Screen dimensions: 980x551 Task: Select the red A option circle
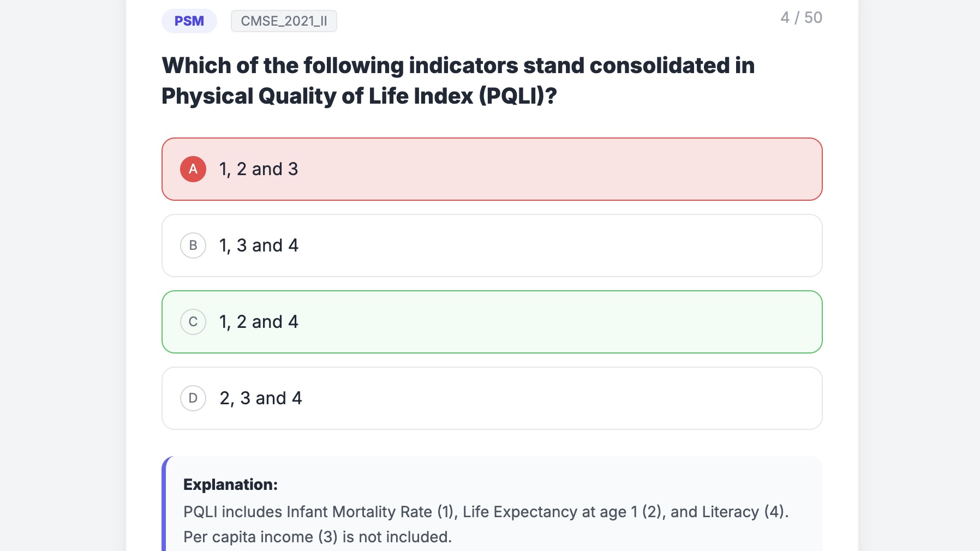193,169
